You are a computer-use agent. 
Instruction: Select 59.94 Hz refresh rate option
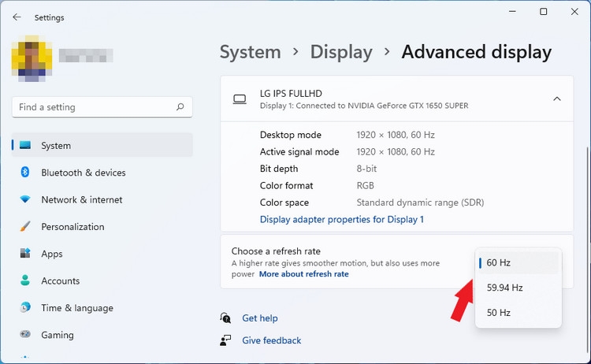519,288
